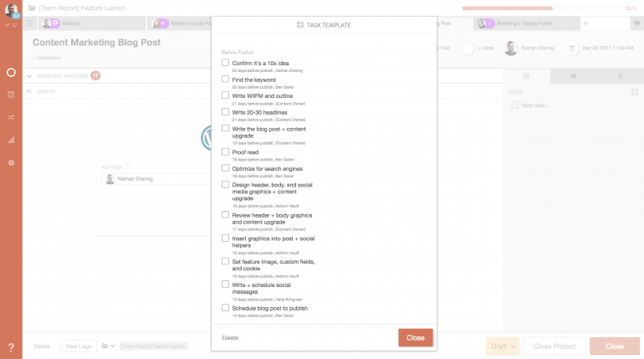The height and width of the screenshot is (359, 644).
Task: Click Delete in the bottom bar
Action: pos(42,346)
